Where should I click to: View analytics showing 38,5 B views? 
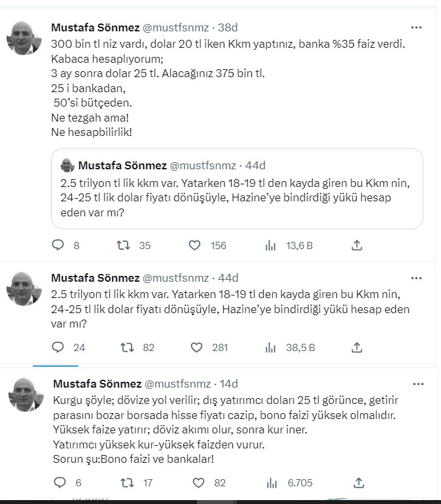[272, 347]
